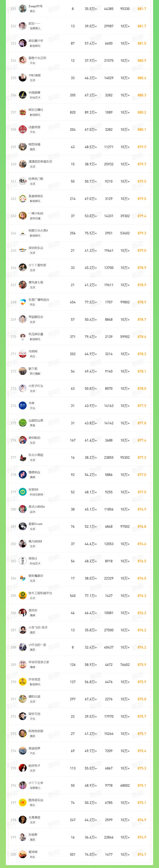Select the 光明网 logo icon
Image resolution: width=159 pixels, height=868 pixels.
coord(23,354)
